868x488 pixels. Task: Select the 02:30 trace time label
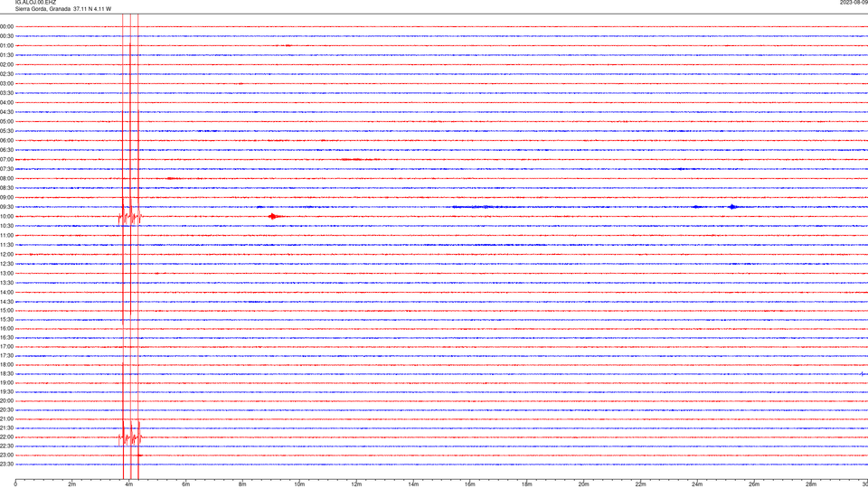6,74
